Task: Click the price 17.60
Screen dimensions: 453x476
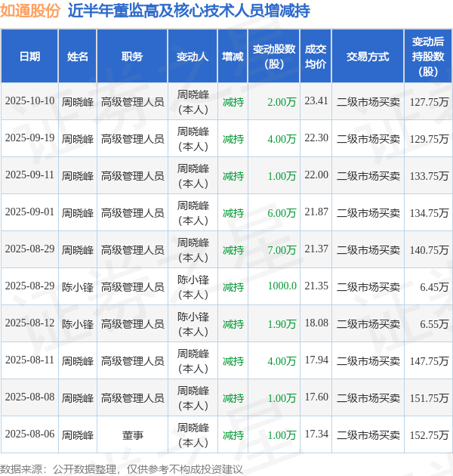Action: pos(316,397)
